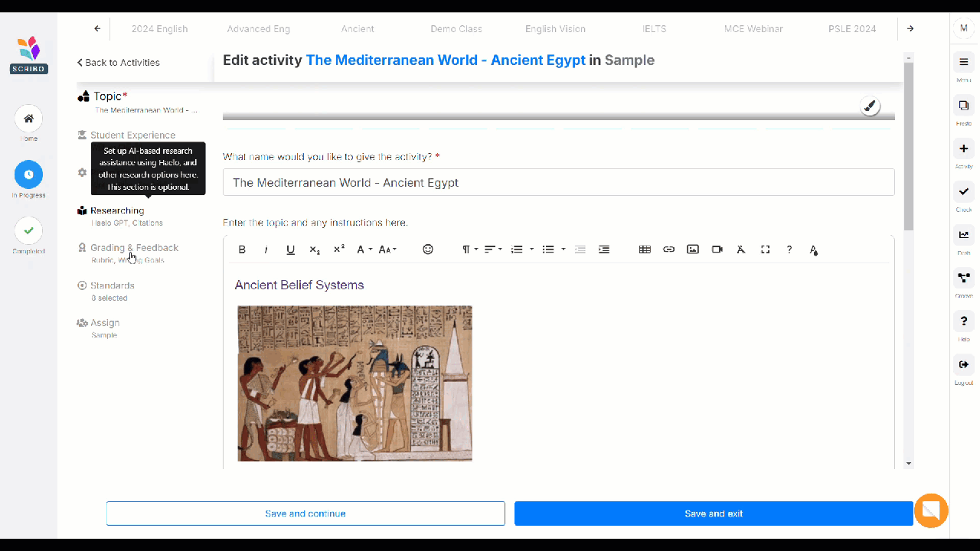Click the Save and continue button
The image size is (980, 551).
[x=305, y=514]
